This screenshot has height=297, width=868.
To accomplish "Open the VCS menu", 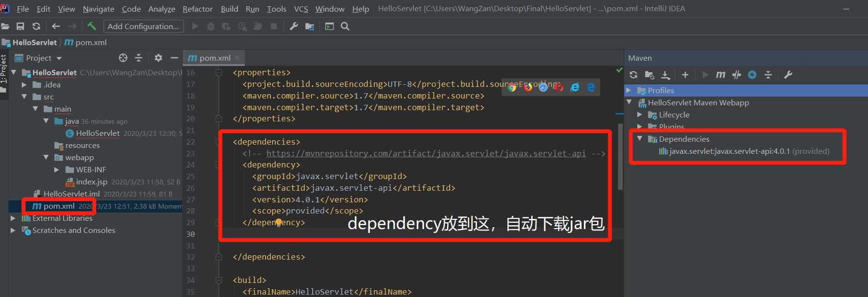I will click(x=301, y=9).
